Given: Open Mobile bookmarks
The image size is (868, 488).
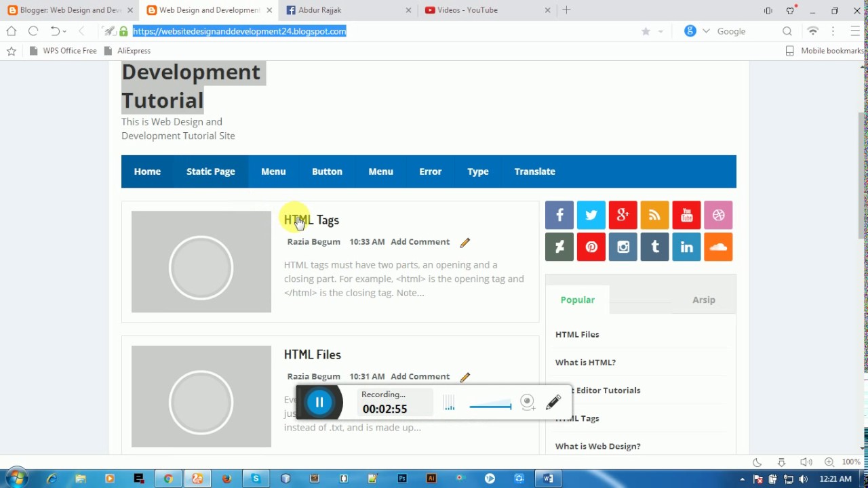Looking at the screenshot, I should point(825,51).
